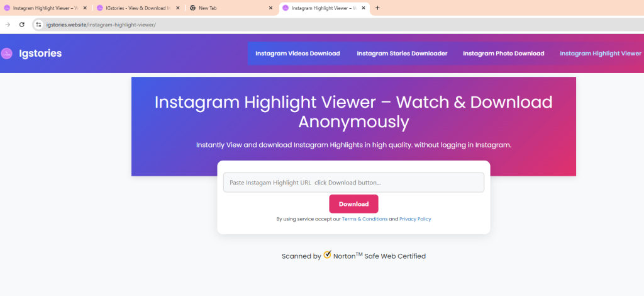Open the Terms & Conditions link

point(365,219)
